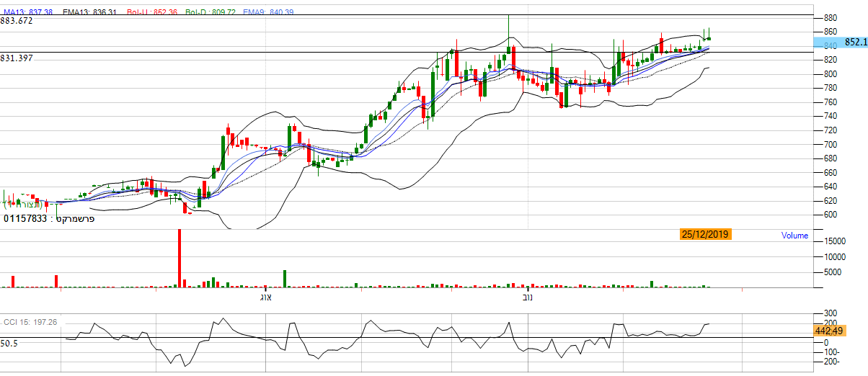The height and width of the screenshot is (376, 868).
Task: Click the blue Volume panel label
Action: 794,236
